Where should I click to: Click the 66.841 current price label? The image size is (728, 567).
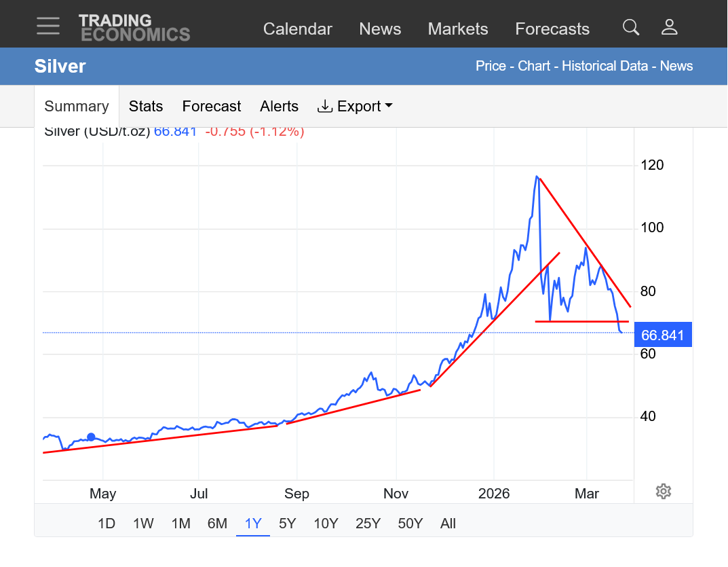(663, 335)
